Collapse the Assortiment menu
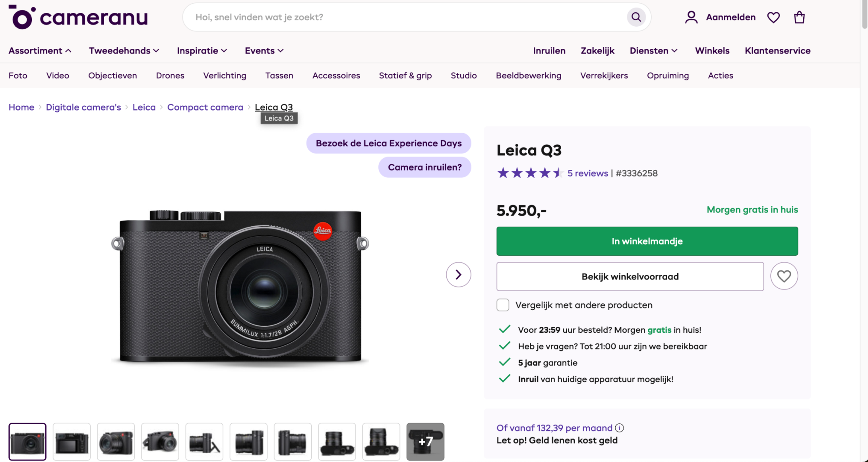Screen dimensions: 868x462 pos(40,51)
